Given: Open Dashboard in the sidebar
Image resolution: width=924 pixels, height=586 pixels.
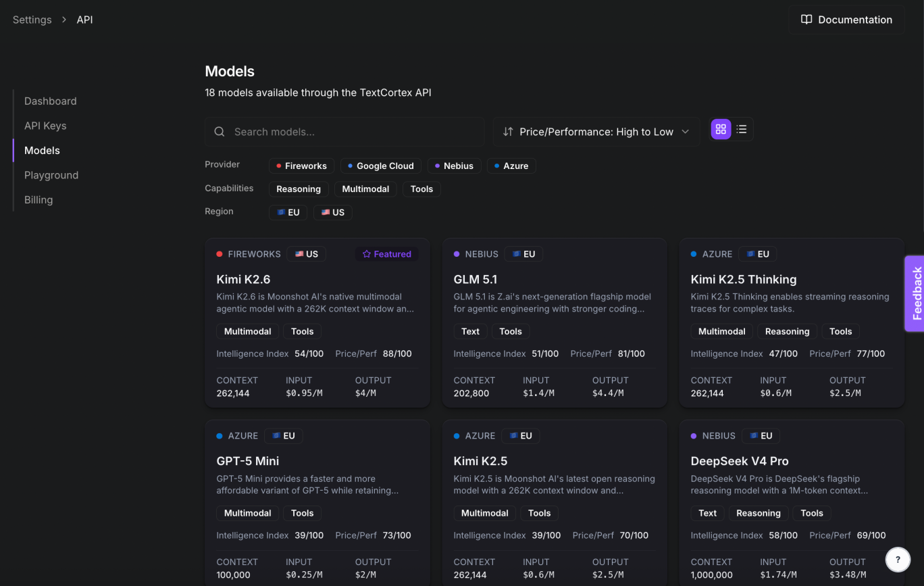Looking at the screenshot, I should (x=51, y=101).
